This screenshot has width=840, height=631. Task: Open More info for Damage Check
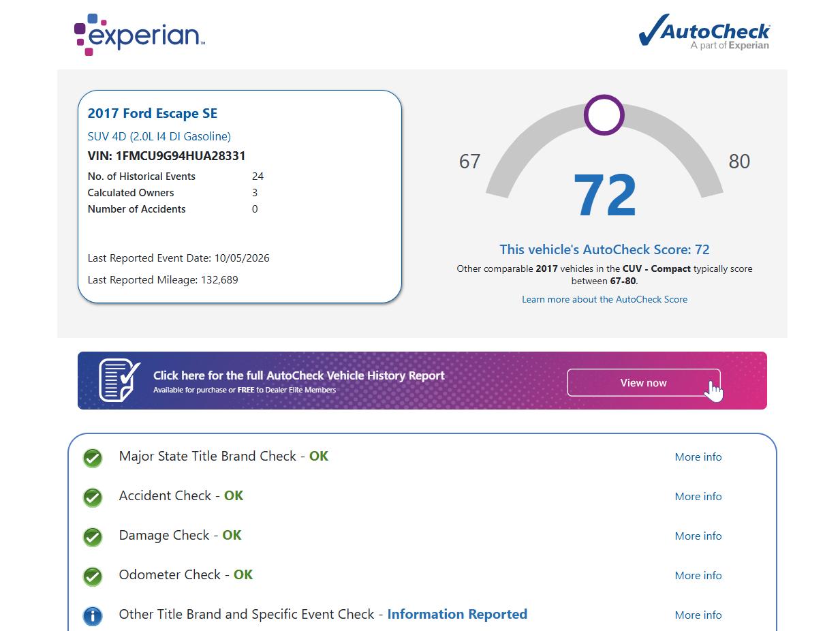(698, 536)
